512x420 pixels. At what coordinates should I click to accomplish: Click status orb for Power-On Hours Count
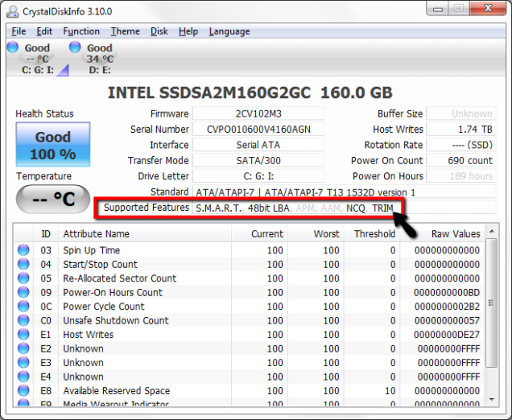pyautogui.click(x=23, y=292)
